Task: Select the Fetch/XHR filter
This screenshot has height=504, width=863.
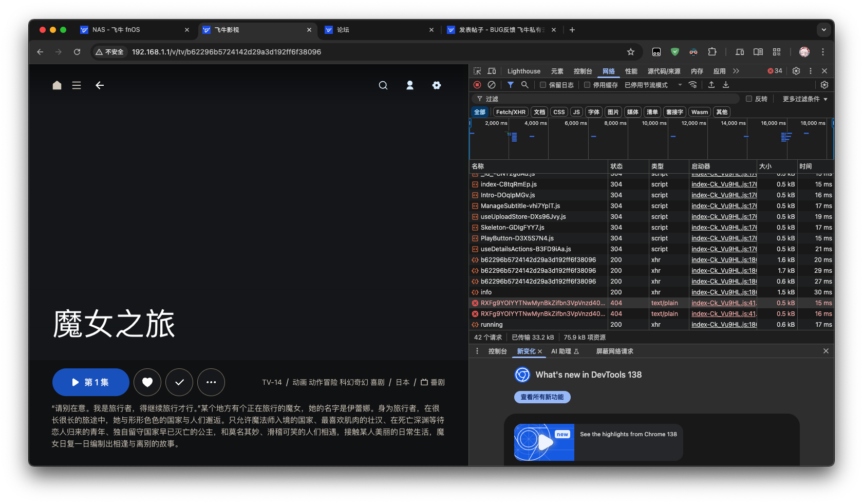Action: (x=511, y=112)
